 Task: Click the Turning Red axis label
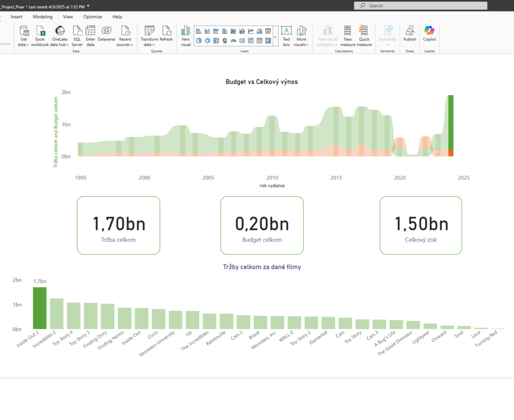[x=486, y=339]
